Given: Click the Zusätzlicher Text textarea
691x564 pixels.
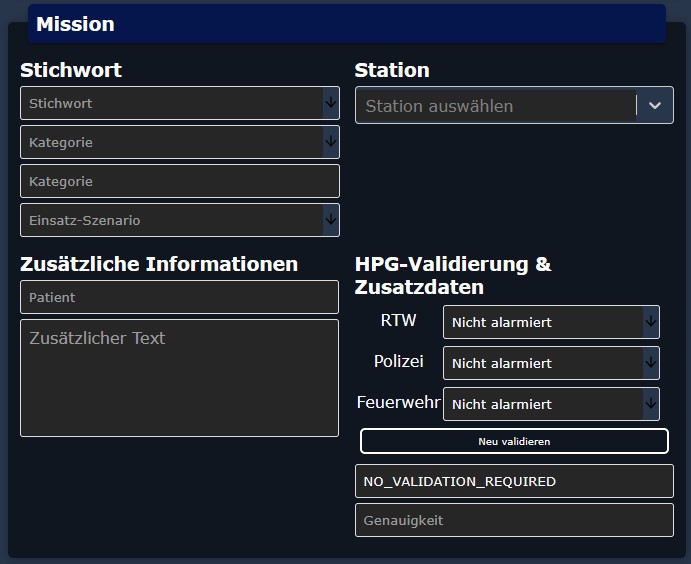Looking at the screenshot, I should [x=179, y=378].
